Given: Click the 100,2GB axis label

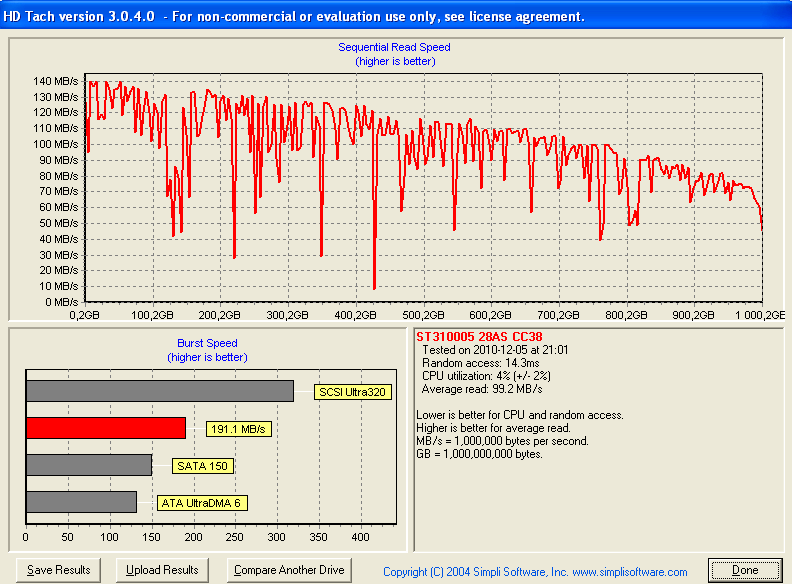Looking at the screenshot, I should click(x=152, y=315).
